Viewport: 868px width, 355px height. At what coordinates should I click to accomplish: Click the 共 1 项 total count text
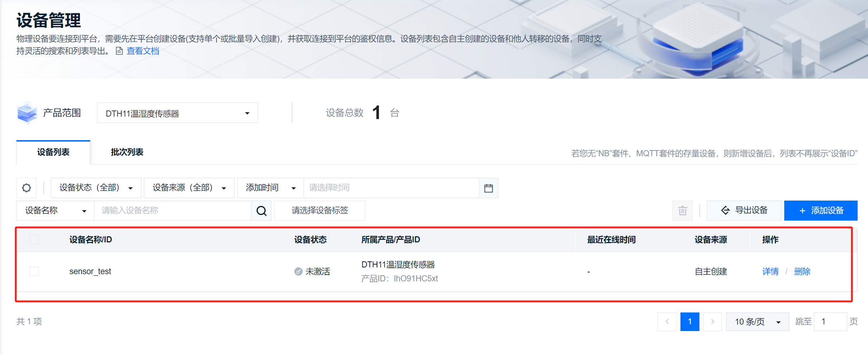[x=29, y=321]
